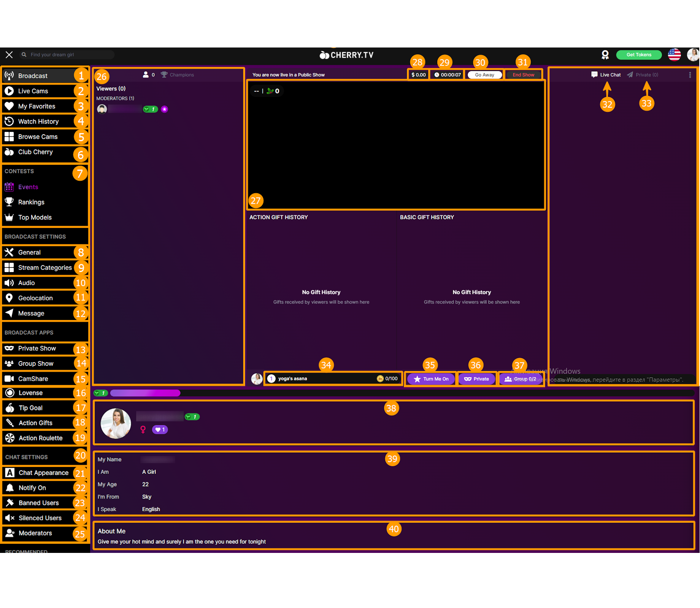
Task: Open Watch History from sidebar
Action: pos(38,122)
